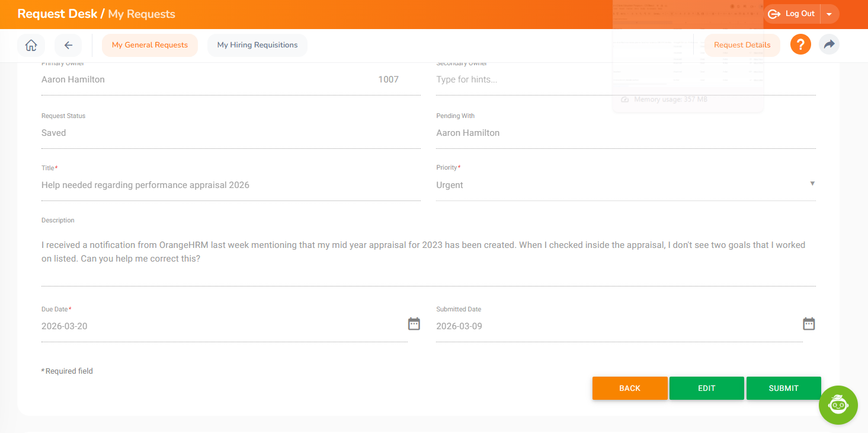
Task: Click the Request Desk breadcrumb link
Action: pos(57,14)
